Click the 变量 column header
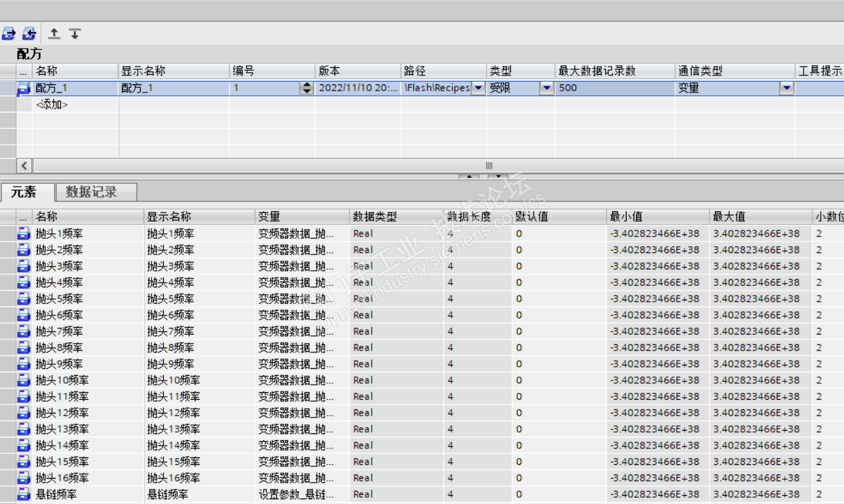Screen dimensions: 844x504 [302, 217]
